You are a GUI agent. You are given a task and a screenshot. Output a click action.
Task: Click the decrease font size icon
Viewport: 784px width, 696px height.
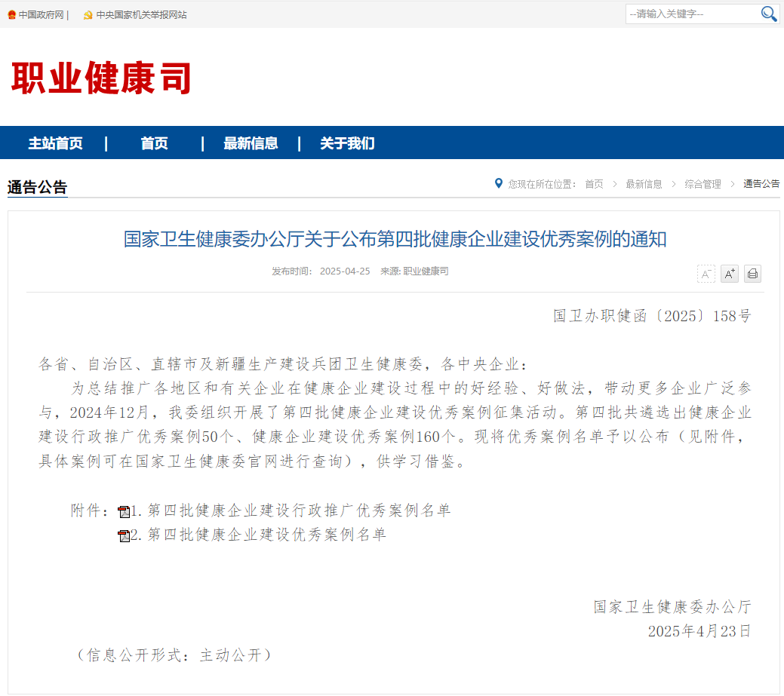[x=706, y=274]
